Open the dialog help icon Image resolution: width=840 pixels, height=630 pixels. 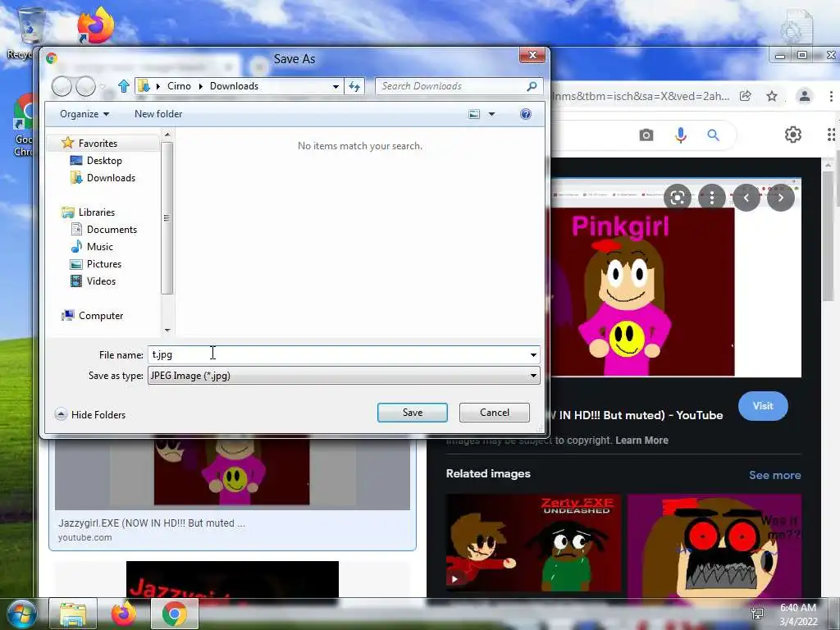pos(526,114)
